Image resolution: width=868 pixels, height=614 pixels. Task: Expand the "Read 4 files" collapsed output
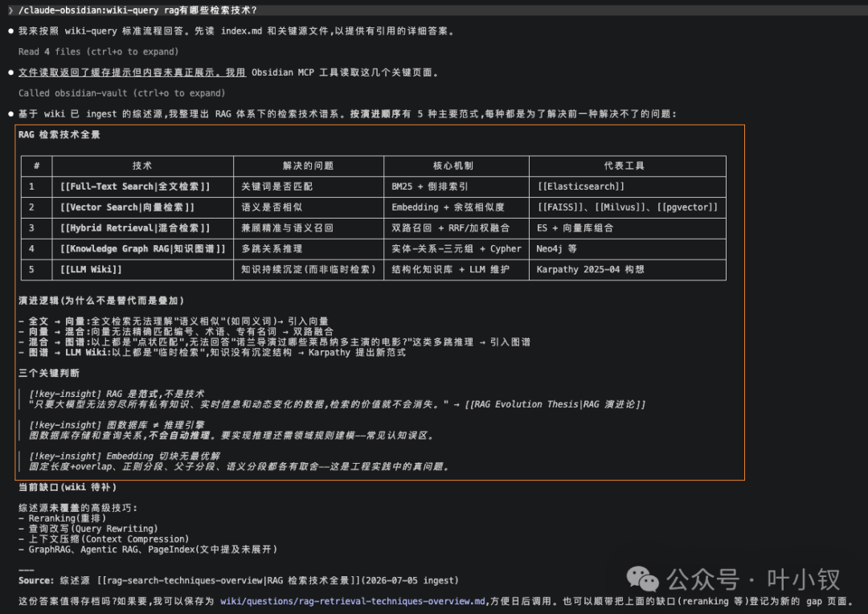98,51
